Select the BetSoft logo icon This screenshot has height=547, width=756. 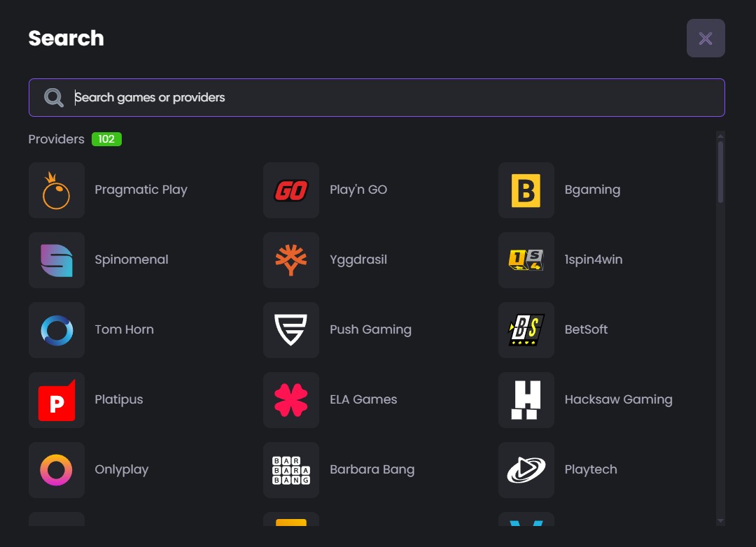(x=526, y=330)
